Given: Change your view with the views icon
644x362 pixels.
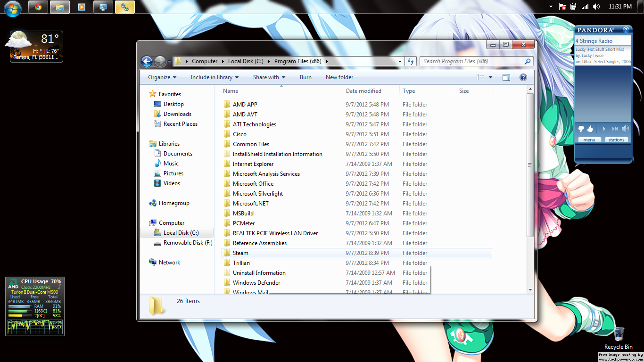Looking at the screenshot, I should (x=480, y=77).
